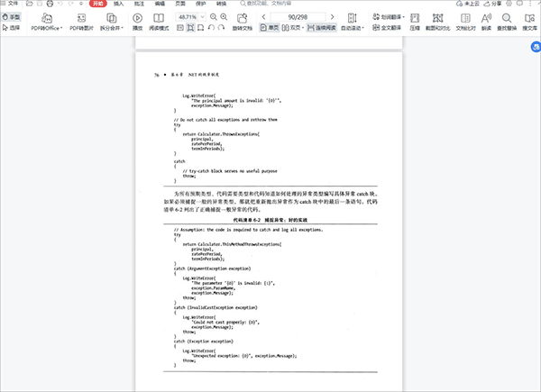The image size is (541, 392).
Task: Click the not-uploaded cloud status button
Action: [467, 4]
